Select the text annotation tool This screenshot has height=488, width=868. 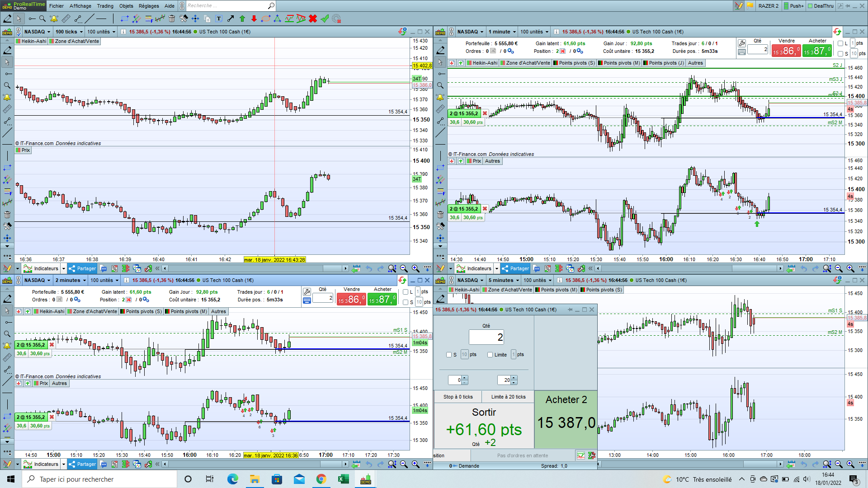point(219,19)
